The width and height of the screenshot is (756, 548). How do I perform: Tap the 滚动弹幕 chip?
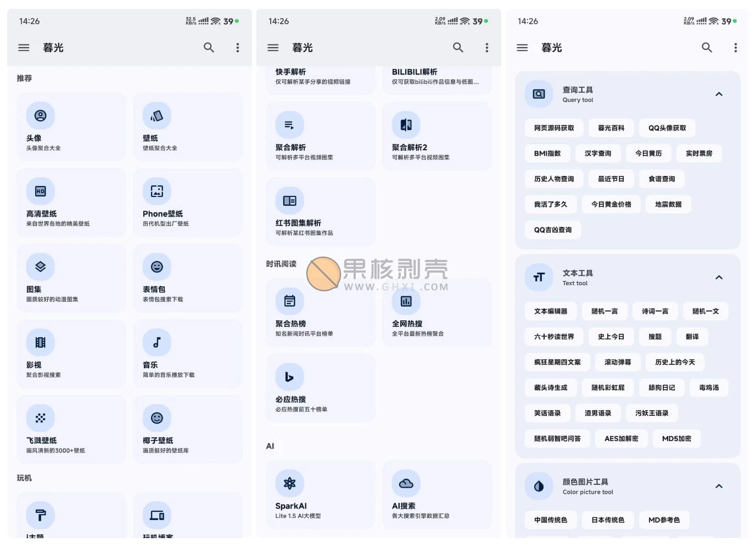[618, 362]
